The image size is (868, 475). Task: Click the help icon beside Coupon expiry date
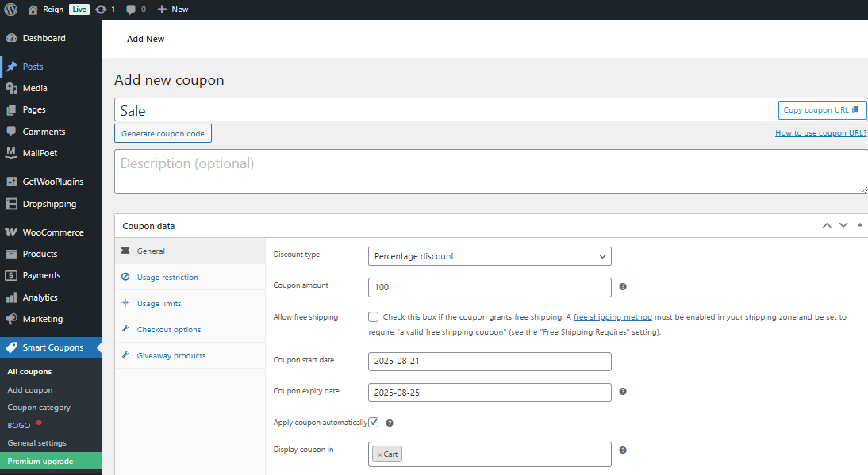(x=623, y=392)
